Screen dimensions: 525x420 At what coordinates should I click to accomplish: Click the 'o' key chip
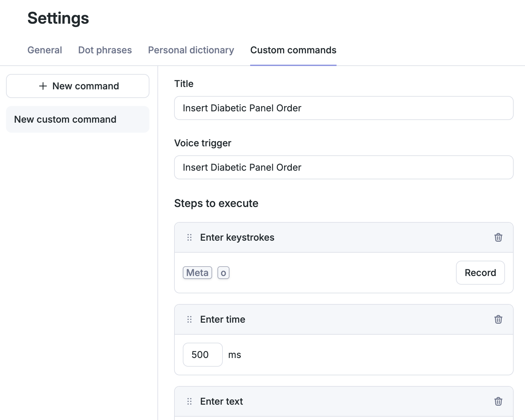(223, 273)
